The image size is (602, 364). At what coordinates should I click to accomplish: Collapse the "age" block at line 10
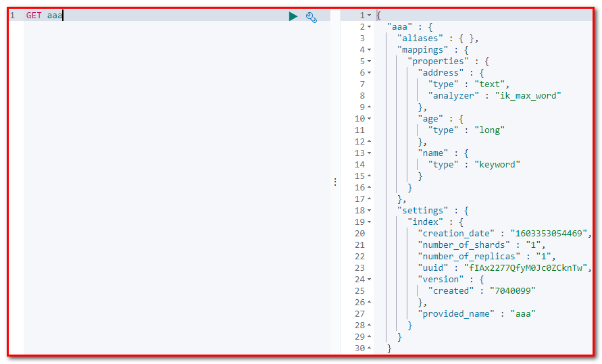click(x=370, y=119)
